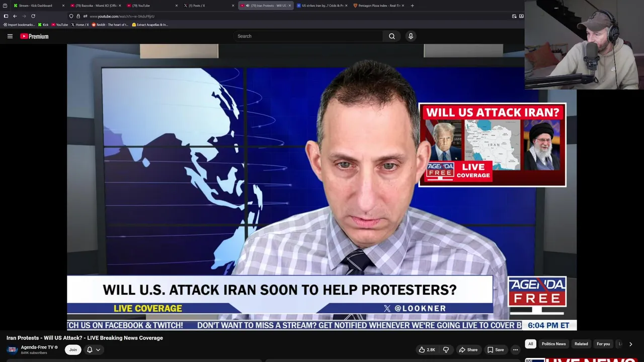Click the YouTube Premium logo
This screenshot has width=644, height=362.
pos(34,36)
